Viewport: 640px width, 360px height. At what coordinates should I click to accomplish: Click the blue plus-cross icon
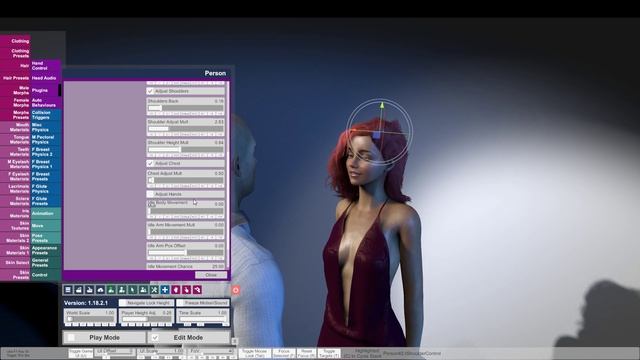(165, 290)
